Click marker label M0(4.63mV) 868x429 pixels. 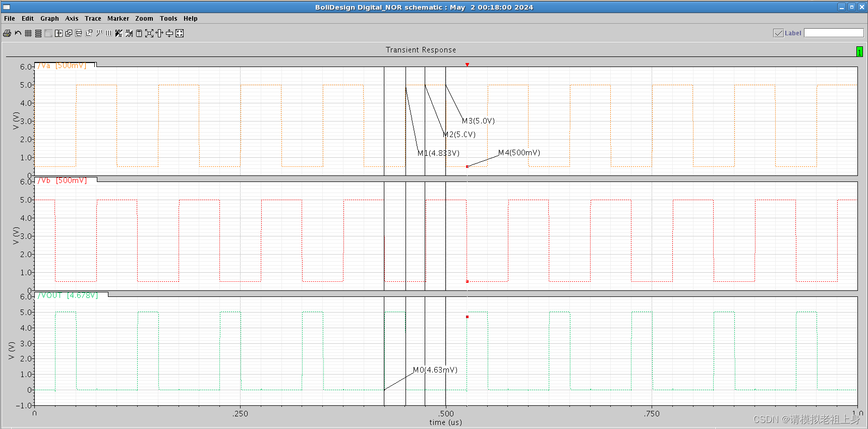coord(435,370)
